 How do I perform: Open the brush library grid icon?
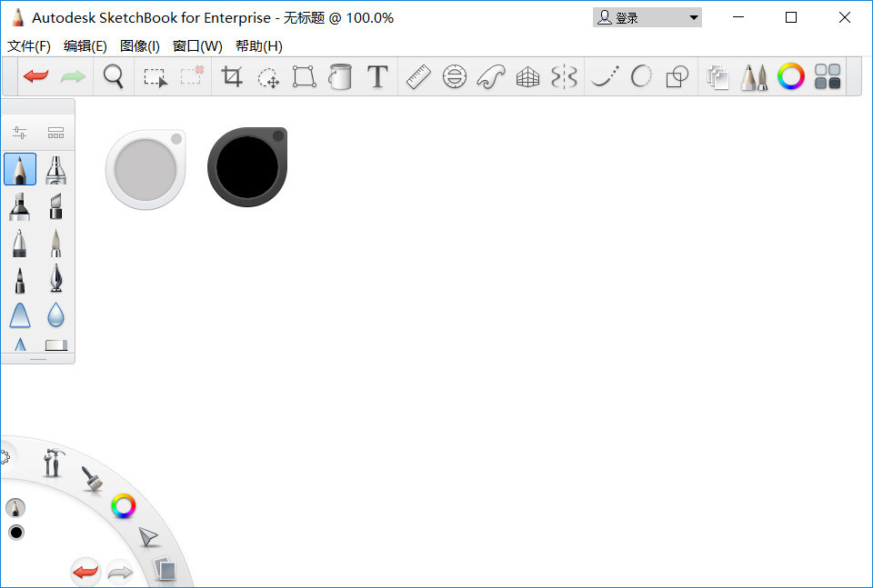point(55,133)
